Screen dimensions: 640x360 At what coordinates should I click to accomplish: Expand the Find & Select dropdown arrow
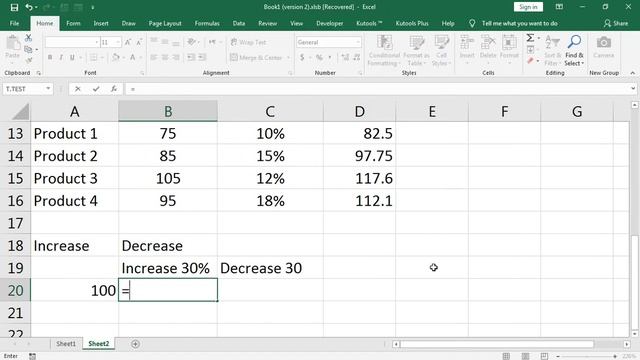click(582, 64)
